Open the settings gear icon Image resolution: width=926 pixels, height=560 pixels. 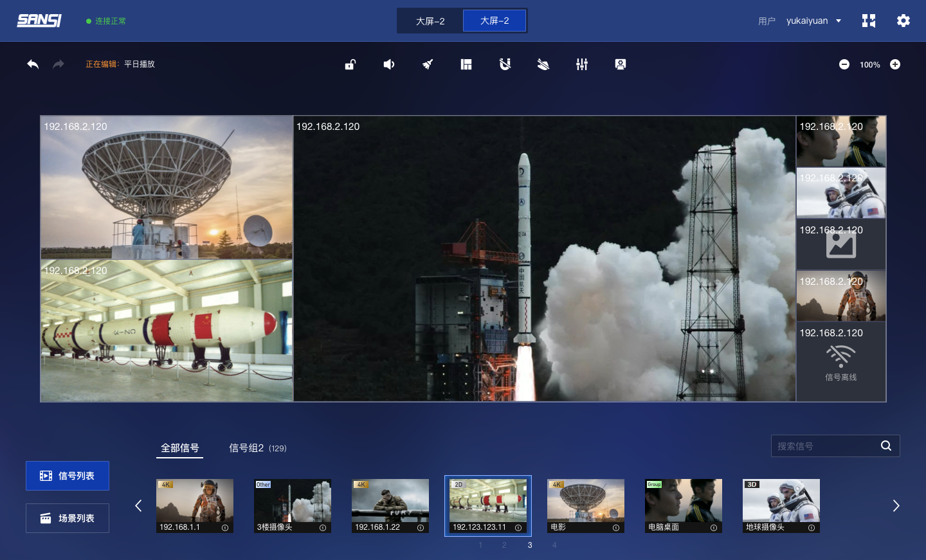tap(903, 21)
